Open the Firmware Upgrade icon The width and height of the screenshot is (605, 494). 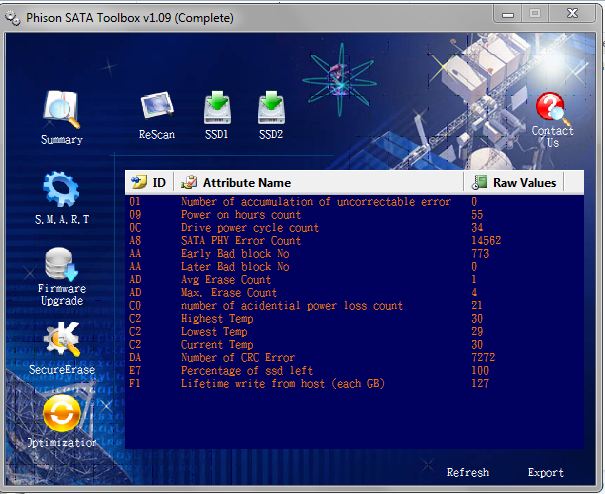(x=61, y=264)
